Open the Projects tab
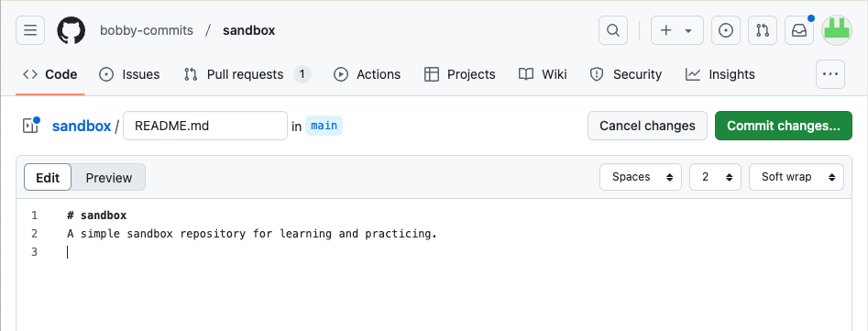 tap(459, 74)
